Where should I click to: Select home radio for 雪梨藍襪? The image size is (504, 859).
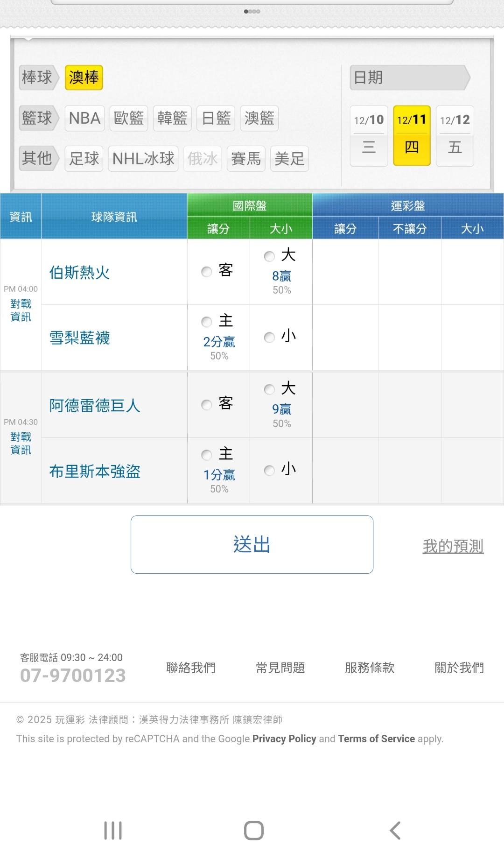(207, 322)
